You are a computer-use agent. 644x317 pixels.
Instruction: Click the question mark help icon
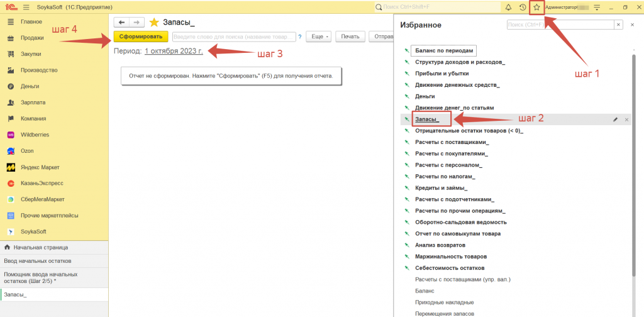[x=299, y=36]
